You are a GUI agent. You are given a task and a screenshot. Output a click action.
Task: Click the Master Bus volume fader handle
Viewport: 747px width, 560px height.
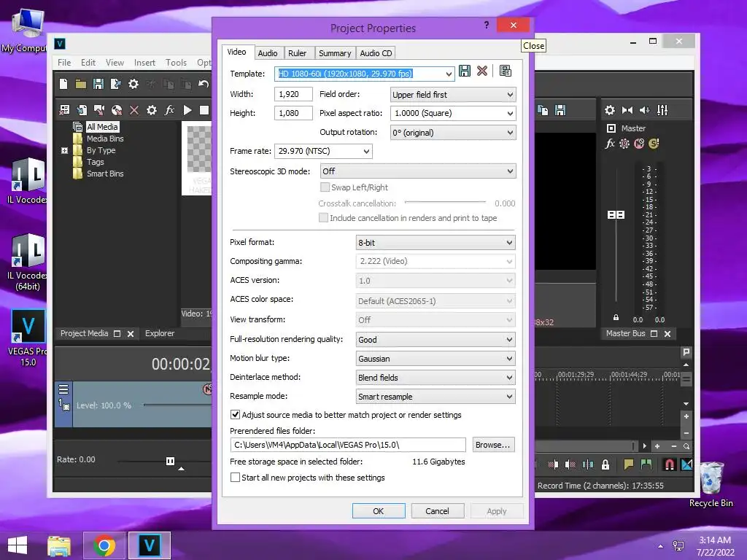click(x=616, y=215)
